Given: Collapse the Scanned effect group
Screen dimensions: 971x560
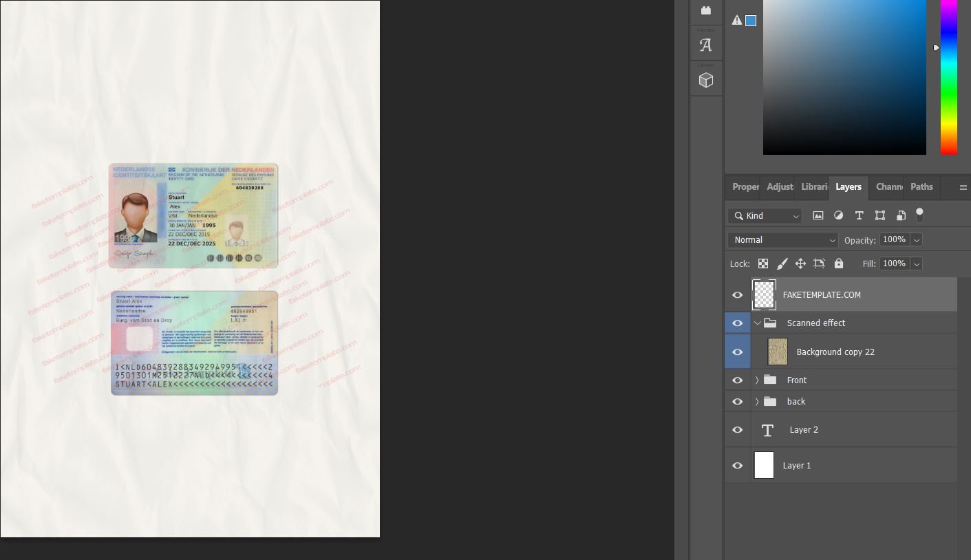Looking at the screenshot, I should point(757,323).
